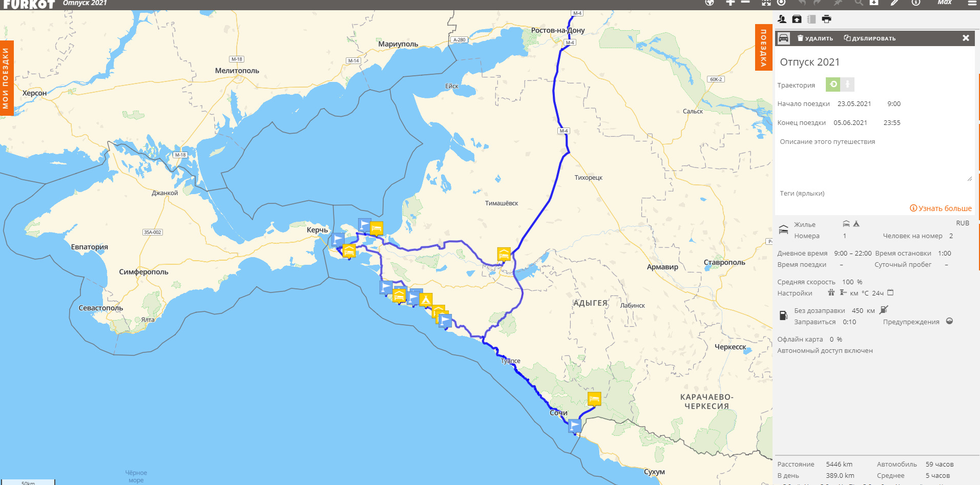Zoom in with the plus icon

[x=731, y=2]
